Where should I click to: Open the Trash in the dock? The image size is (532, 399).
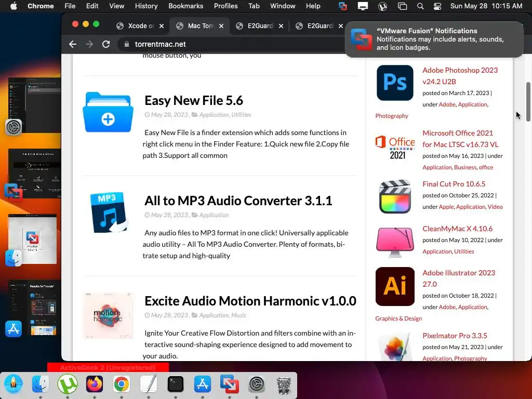[x=284, y=385]
